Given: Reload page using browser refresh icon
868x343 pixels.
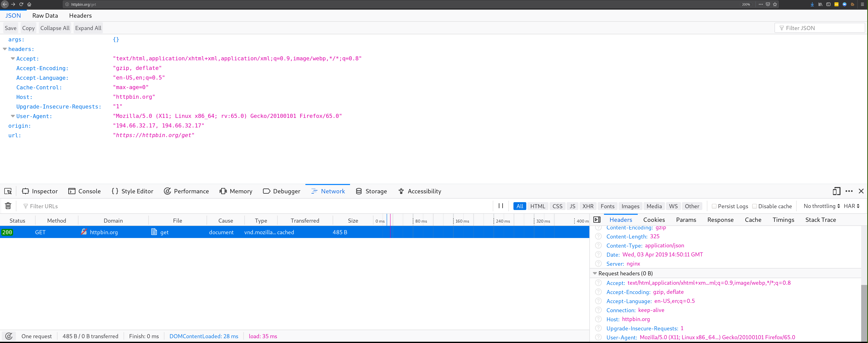Looking at the screenshot, I should click(x=21, y=4).
